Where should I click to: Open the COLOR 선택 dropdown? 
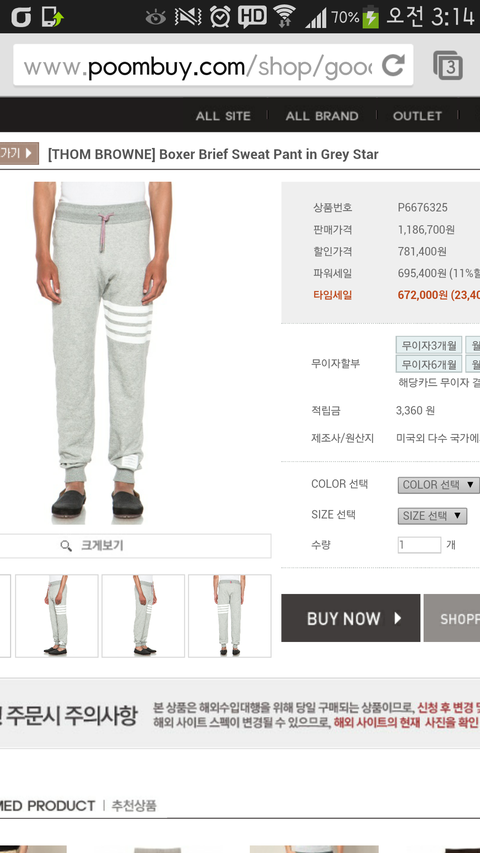tap(438, 484)
